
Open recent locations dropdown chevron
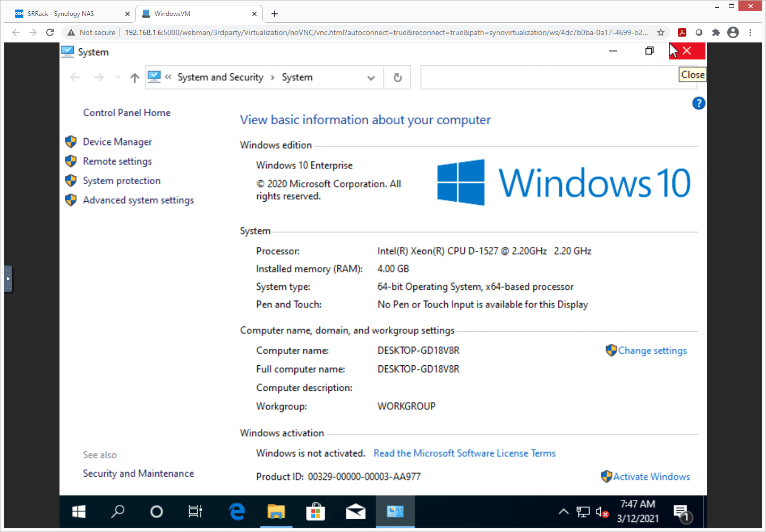tap(118, 78)
